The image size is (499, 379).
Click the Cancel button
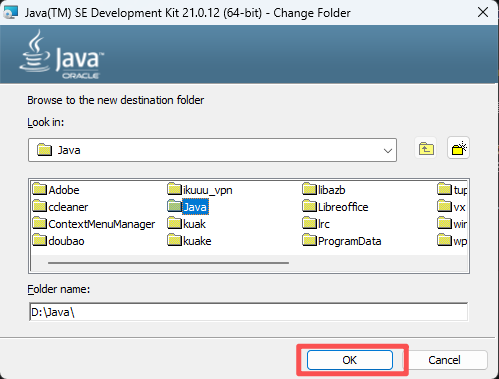point(445,360)
